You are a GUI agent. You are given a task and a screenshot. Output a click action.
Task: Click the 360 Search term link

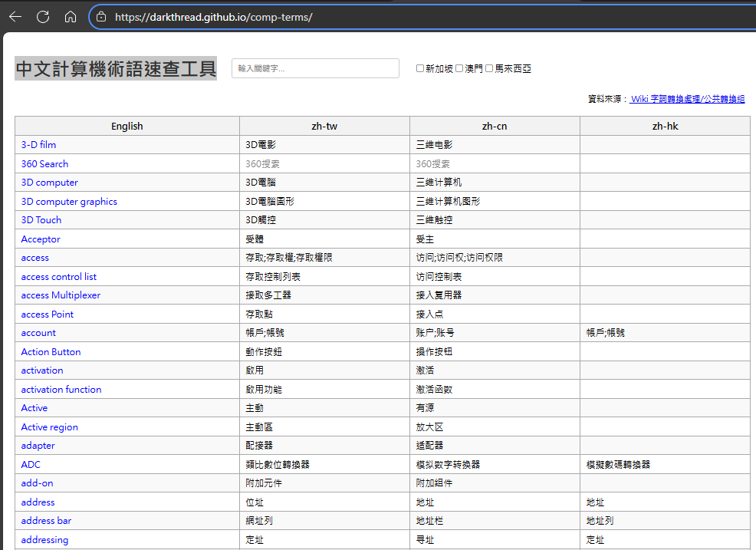(x=44, y=163)
